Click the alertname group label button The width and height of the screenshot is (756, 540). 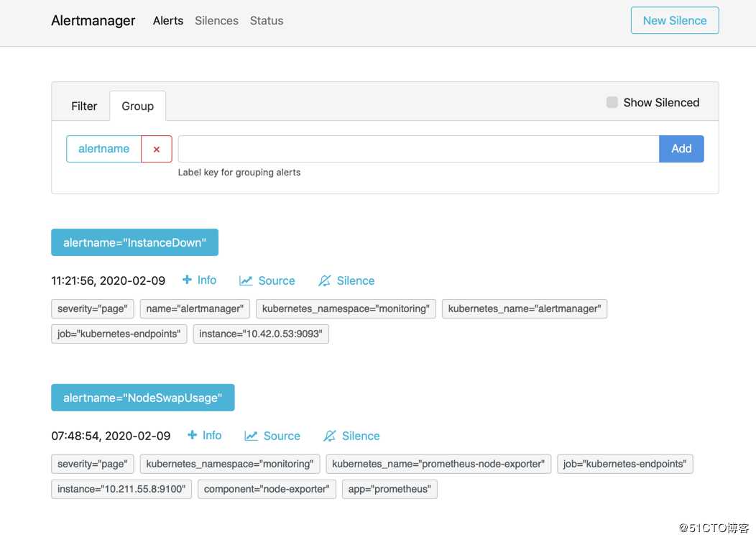[103, 149]
